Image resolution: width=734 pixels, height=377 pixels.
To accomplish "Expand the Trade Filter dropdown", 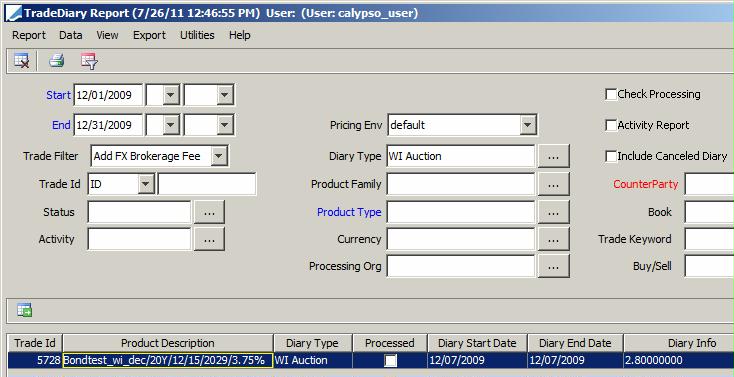I will pyautogui.click(x=219, y=156).
